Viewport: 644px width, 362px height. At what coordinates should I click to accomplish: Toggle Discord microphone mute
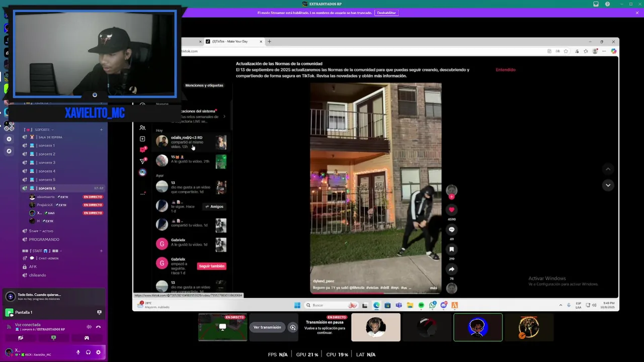78,352
